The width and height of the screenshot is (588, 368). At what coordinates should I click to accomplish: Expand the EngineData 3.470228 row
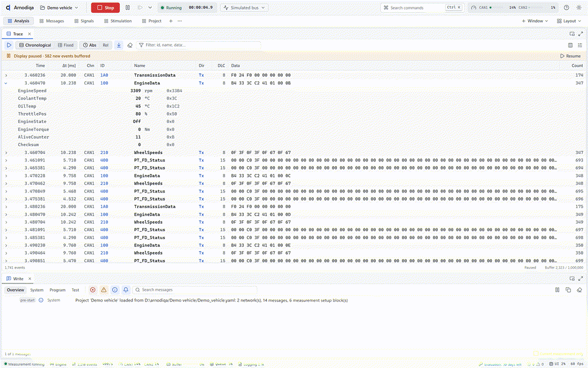click(x=6, y=176)
